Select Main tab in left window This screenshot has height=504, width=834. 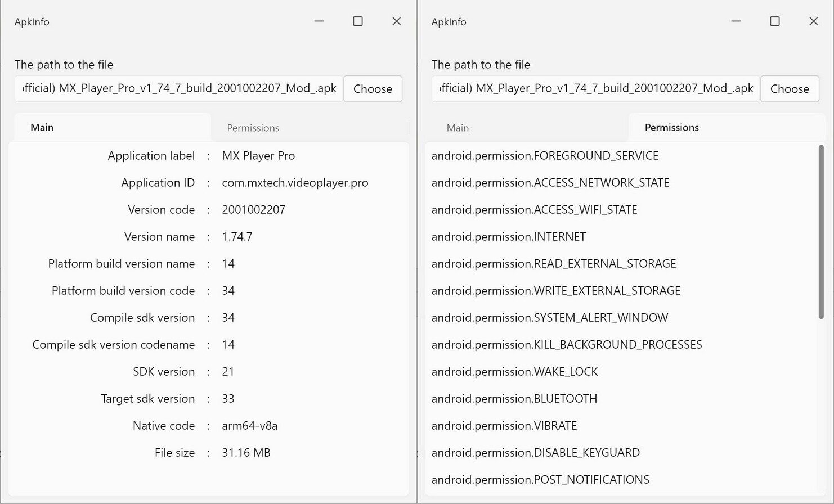pyautogui.click(x=113, y=127)
